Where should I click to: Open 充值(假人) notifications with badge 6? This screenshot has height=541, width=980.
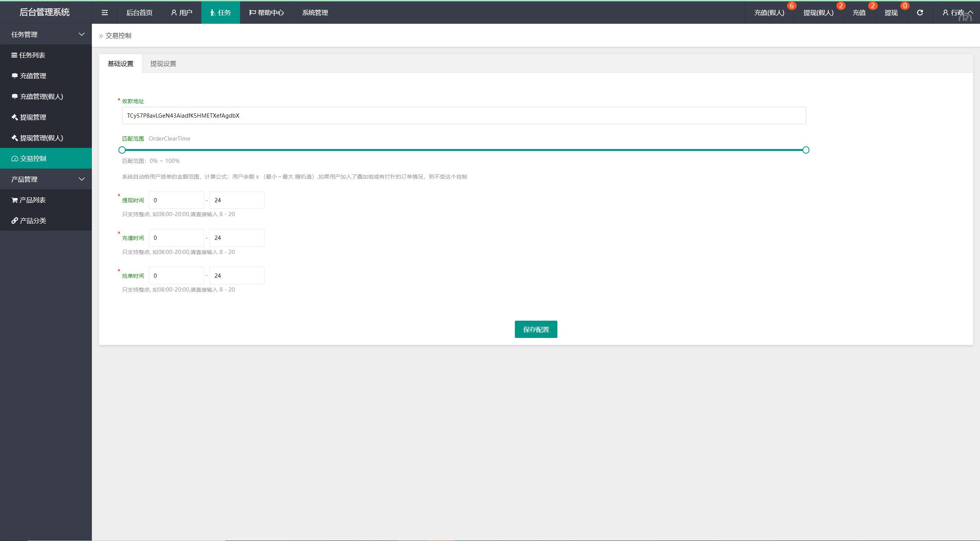pos(769,13)
